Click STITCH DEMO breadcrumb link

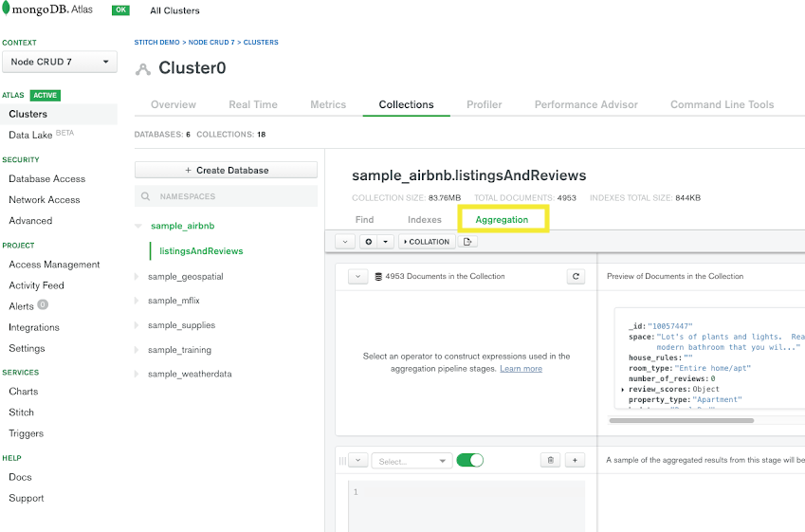click(157, 43)
